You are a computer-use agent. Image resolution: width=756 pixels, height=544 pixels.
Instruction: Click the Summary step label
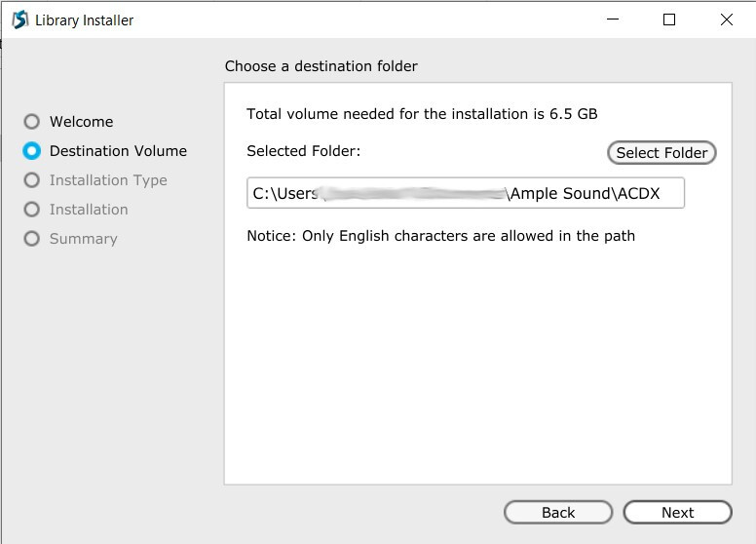[x=83, y=239]
